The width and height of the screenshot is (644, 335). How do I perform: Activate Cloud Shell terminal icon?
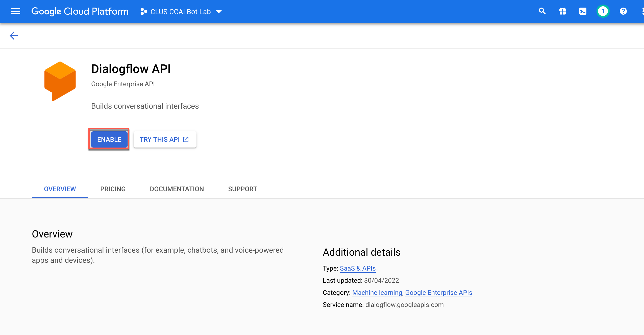tap(583, 11)
